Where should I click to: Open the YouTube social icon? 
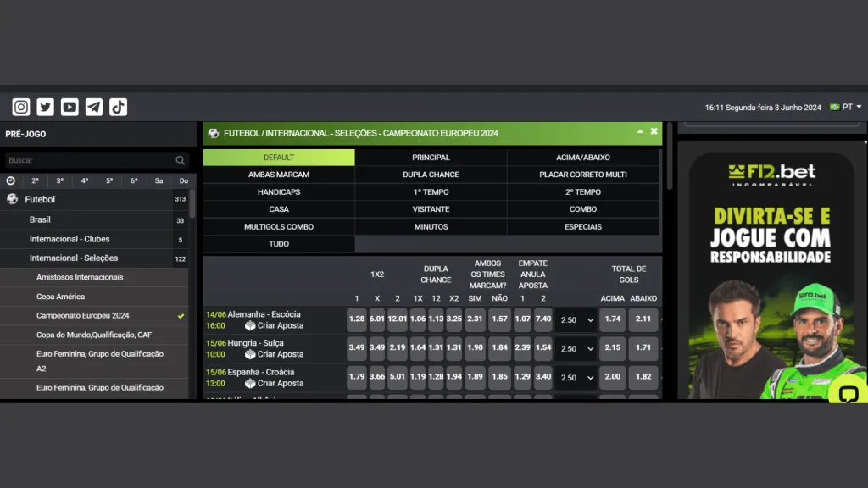[x=70, y=107]
